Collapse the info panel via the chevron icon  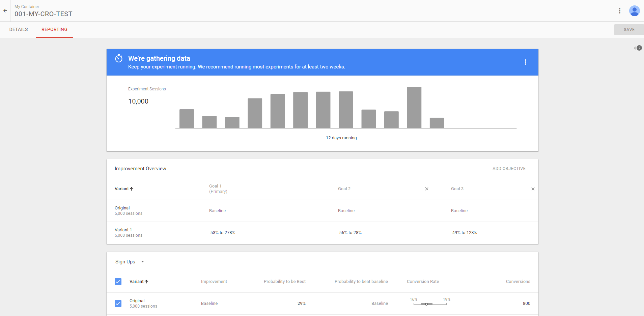pos(636,48)
